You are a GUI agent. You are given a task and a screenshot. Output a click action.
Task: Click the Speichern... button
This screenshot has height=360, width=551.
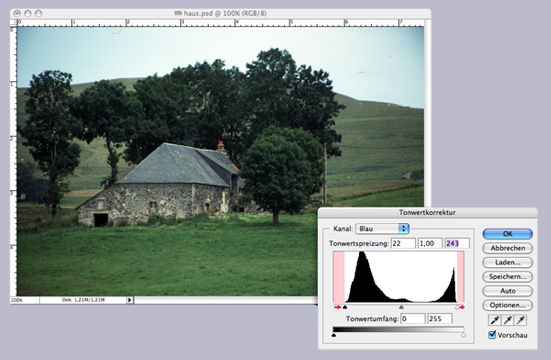click(x=507, y=277)
